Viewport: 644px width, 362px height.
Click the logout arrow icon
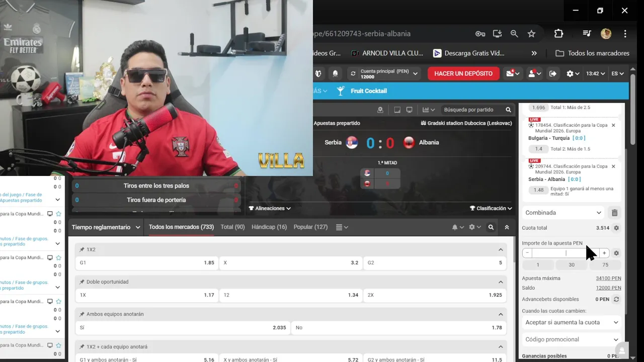pos(553,73)
